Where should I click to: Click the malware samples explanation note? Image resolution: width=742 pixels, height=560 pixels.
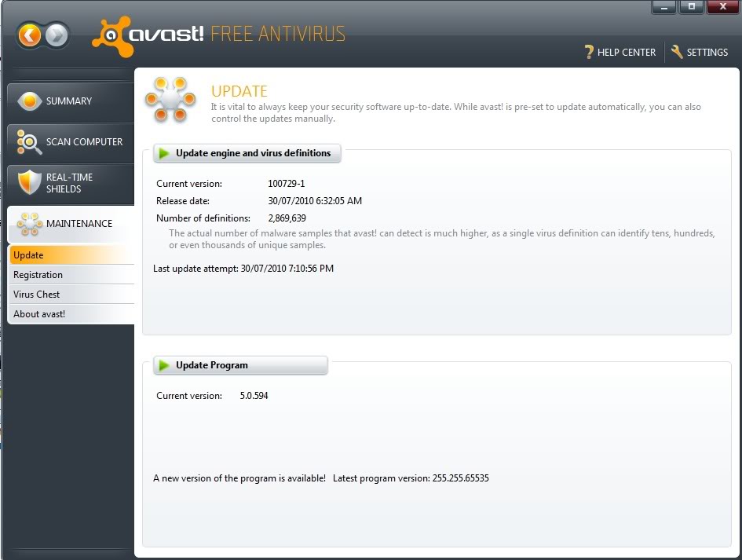coord(442,239)
